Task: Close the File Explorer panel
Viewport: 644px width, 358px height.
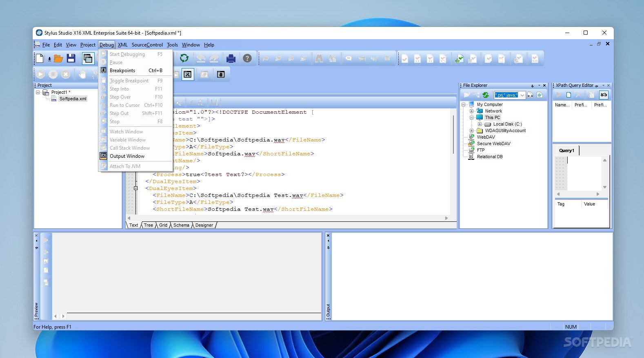Action: (x=544, y=86)
